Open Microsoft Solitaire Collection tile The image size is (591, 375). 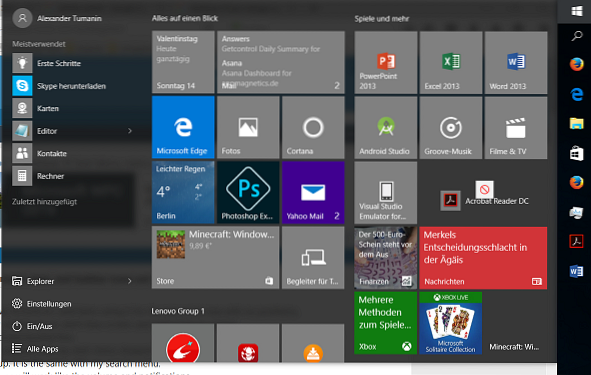(x=451, y=323)
